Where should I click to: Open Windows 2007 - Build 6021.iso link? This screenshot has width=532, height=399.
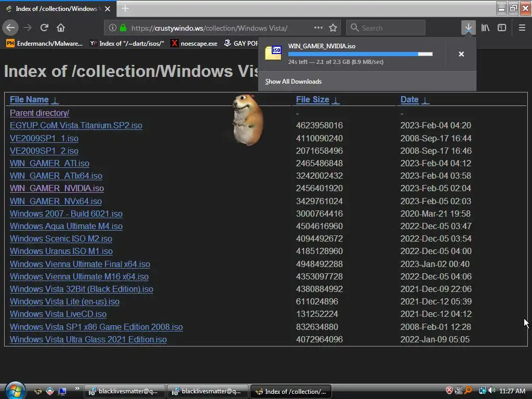(x=66, y=214)
